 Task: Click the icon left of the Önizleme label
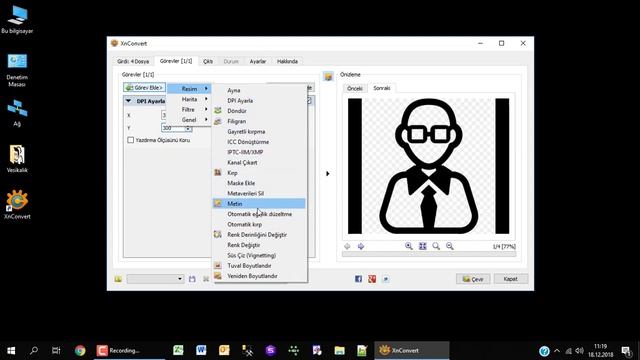pos(328,76)
